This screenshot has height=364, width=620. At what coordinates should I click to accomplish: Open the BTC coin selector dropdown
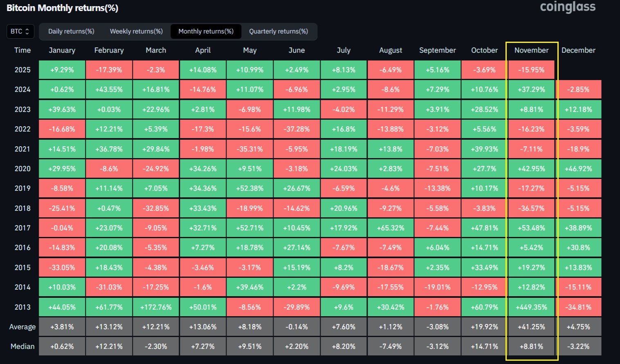pos(20,31)
